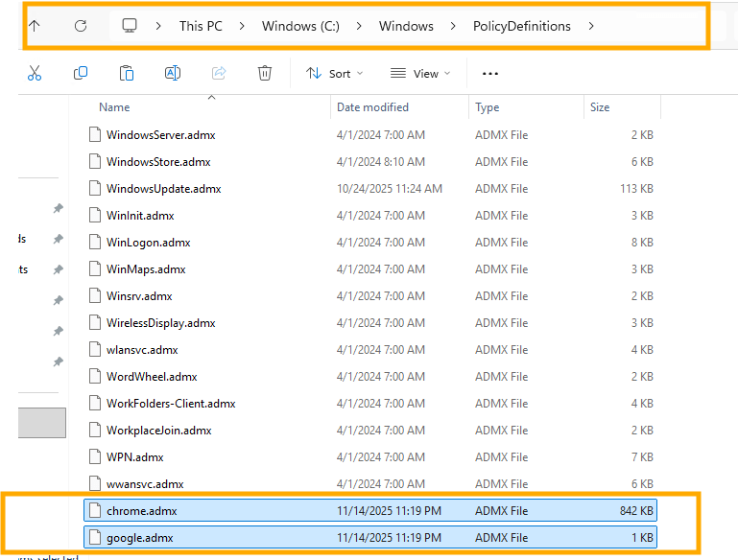Sort files by Date modified column
The height and width of the screenshot is (560, 738).
(372, 107)
